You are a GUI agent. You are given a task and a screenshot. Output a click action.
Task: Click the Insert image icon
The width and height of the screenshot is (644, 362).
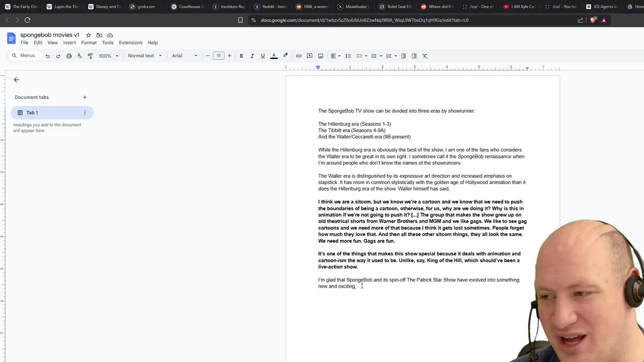point(320,56)
